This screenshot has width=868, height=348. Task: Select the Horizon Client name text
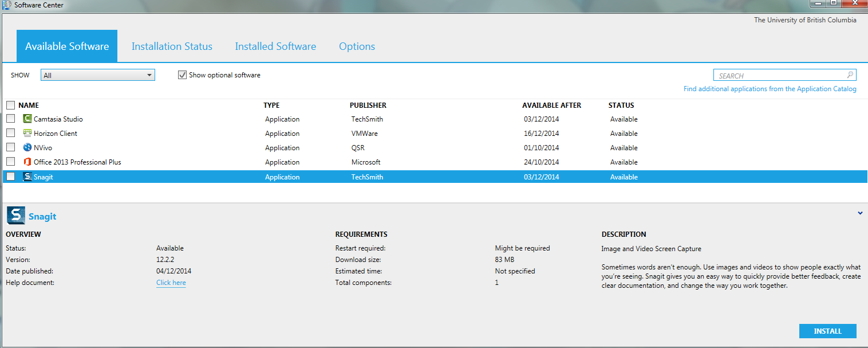(x=56, y=134)
